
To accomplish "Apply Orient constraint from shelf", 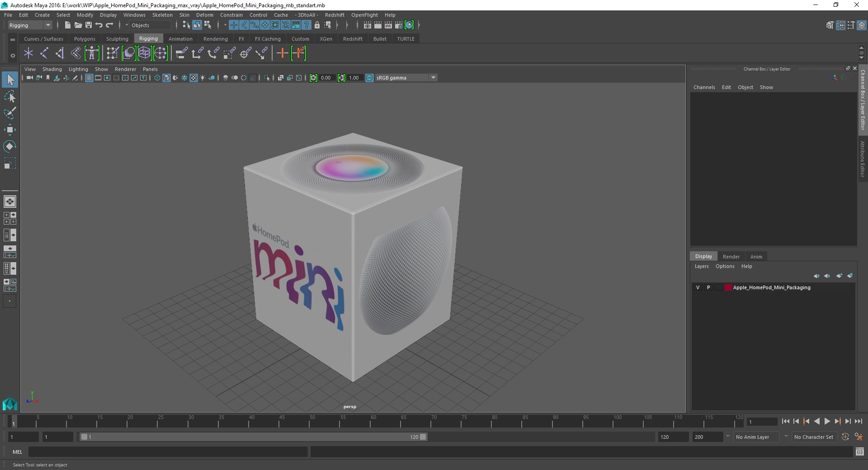I will (x=213, y=53).
